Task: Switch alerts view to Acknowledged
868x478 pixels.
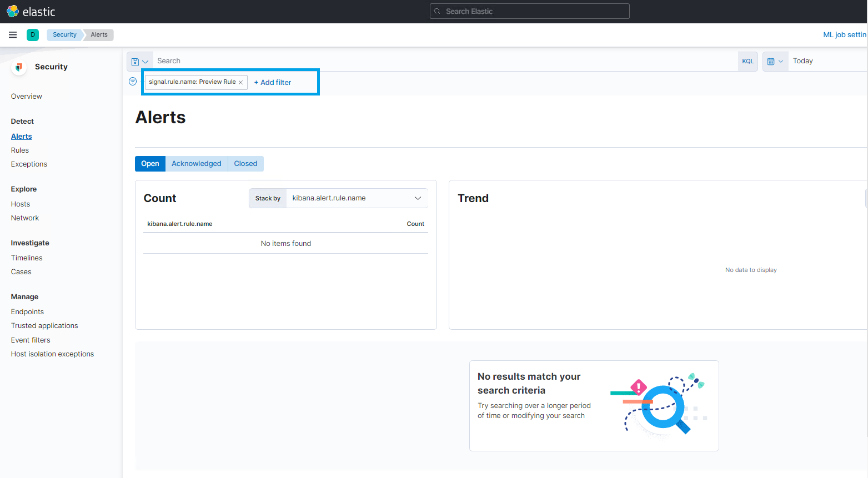Action: (196, 163)
